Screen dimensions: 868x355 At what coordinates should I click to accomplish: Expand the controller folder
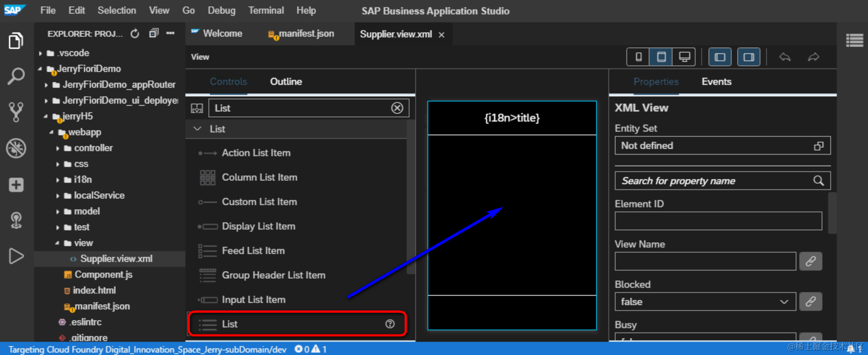click(x=58, y=148)
